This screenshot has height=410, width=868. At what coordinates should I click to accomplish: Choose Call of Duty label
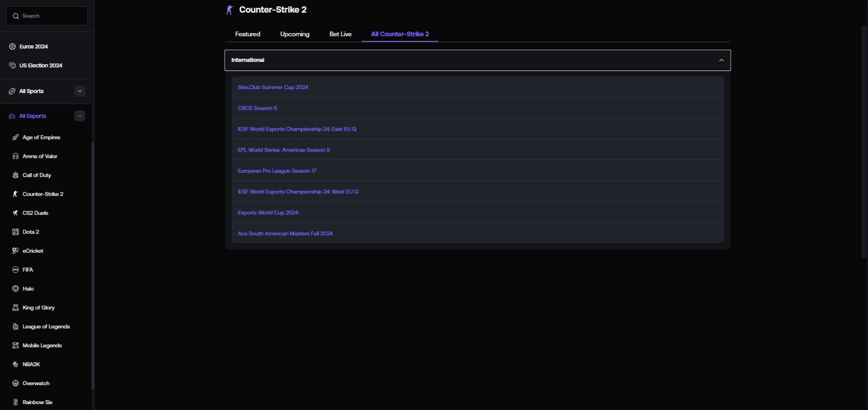coord(37,175)
